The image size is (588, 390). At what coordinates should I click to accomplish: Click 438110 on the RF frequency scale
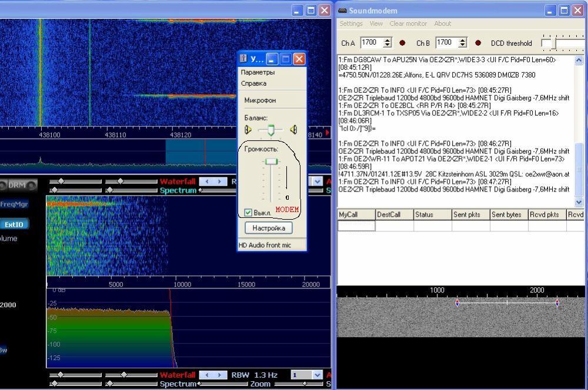(x=115, y=135)
